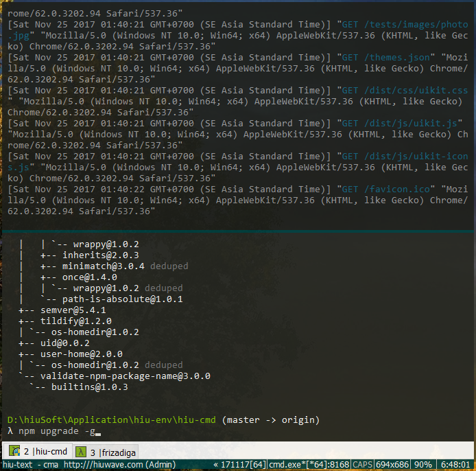Click the hiu-cmd tab admin shield icon
Viewport: 476px width, 471px height.
pyautogui.click(x=14, y=451)
